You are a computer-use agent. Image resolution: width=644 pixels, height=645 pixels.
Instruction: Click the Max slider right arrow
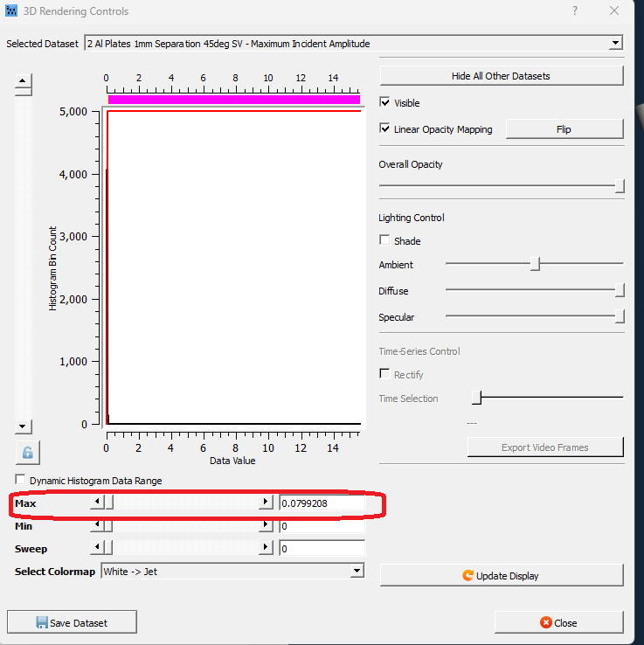pos(266,503)
